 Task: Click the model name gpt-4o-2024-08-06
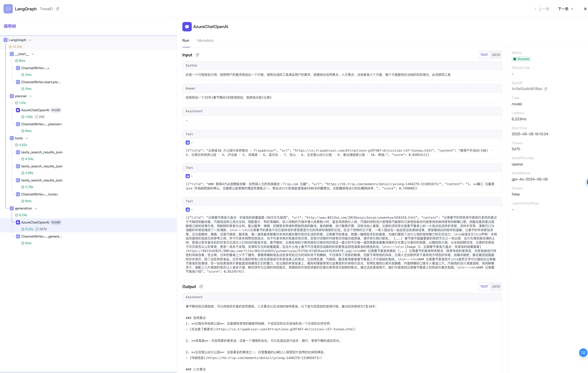click(x=530, y=179)
